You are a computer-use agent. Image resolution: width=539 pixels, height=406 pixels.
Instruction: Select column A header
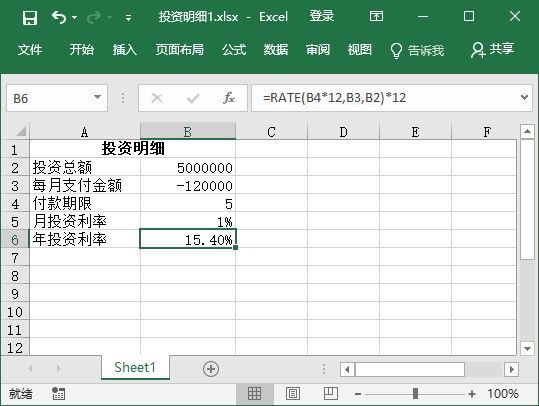coord(85,132)
